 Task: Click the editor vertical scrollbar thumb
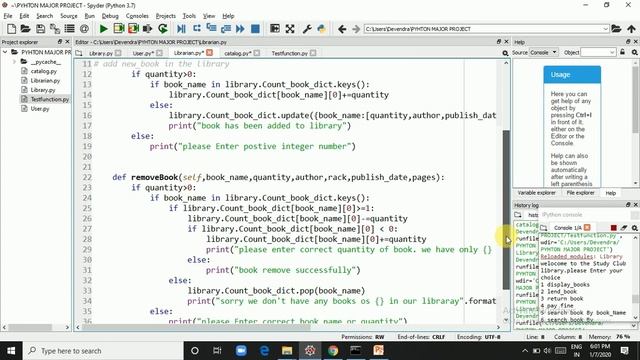coord(506,209)
